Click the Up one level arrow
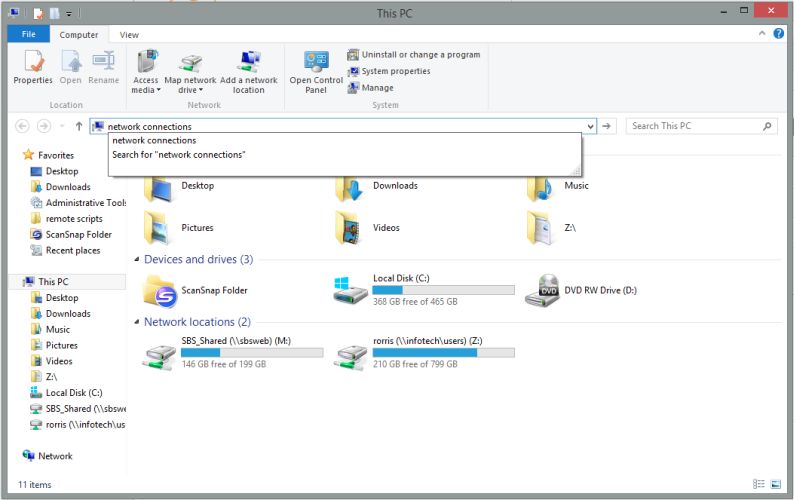Image resolution: width=794 pixels, height=500 pixels. [79, 127]
